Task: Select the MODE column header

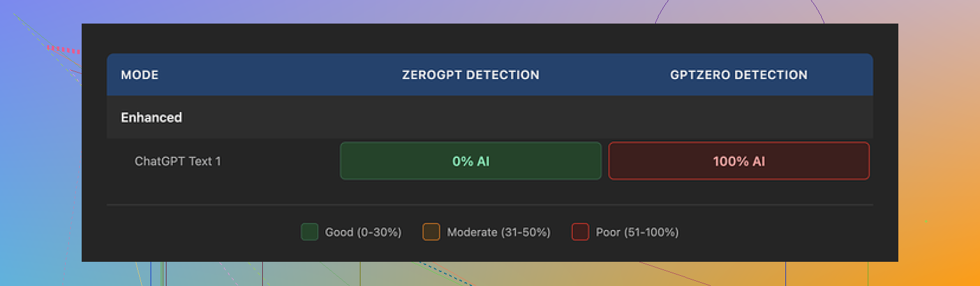Action: coord(140,75)
